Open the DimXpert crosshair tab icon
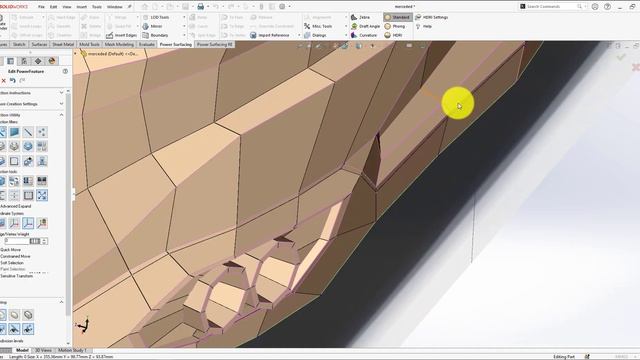Image resolution: width=640 pixels, height=360 pixels. 38,61
